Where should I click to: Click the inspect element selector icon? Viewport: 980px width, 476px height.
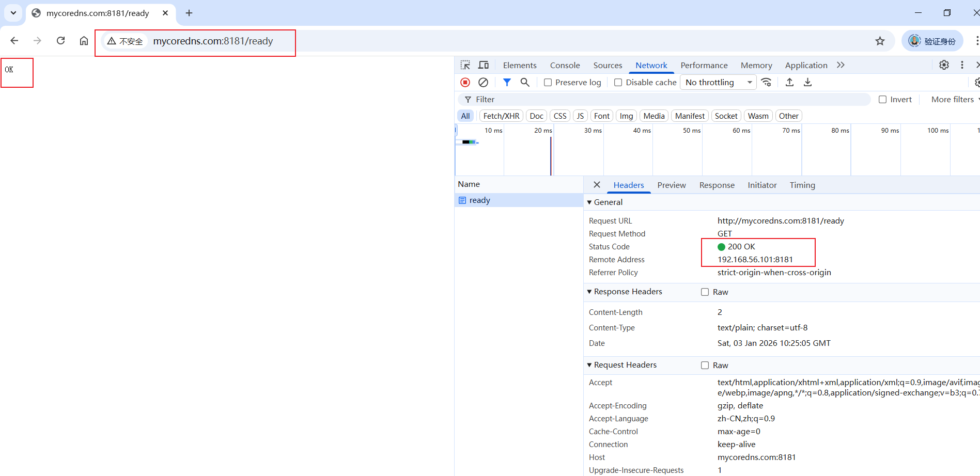[465, 65]
